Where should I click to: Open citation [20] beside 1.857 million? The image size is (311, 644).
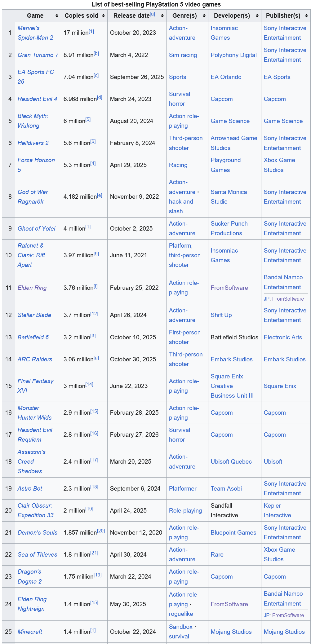tap(101, 531)
